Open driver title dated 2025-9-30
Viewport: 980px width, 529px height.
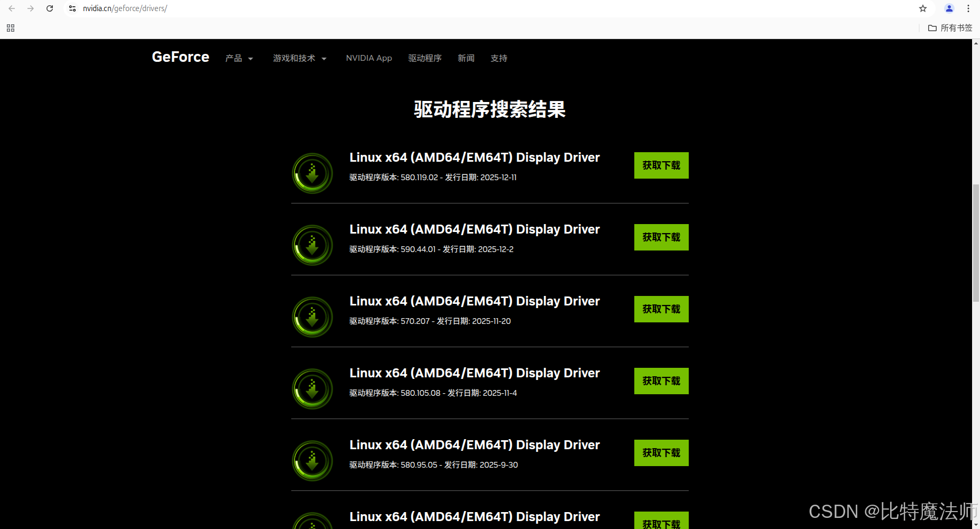[x=474, y=445]
